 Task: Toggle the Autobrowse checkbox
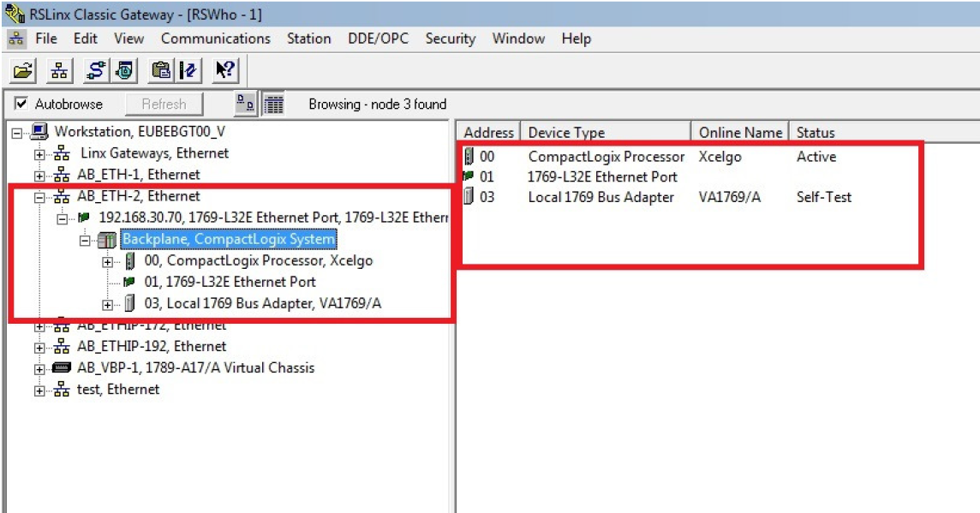[x=21, y=103]
